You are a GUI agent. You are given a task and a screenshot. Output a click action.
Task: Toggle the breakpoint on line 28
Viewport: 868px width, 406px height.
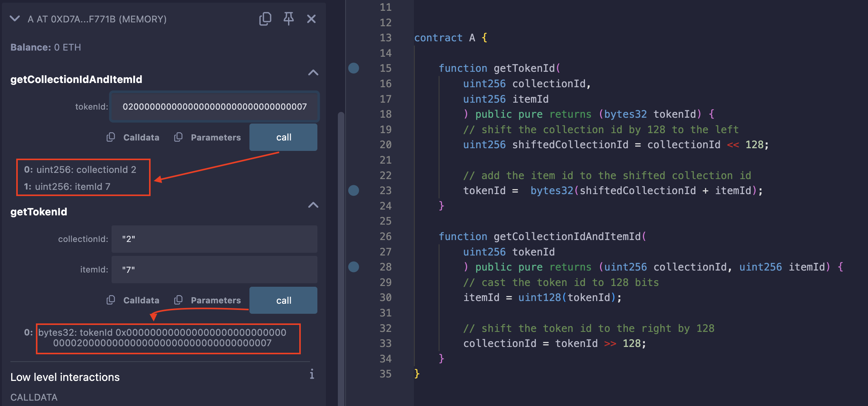[x=353, y=267]
